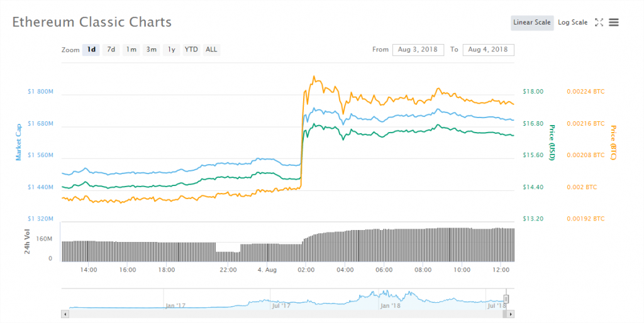This screenshot has width=644, height=323.
Task: Click the Price (BTC) axis label
Action: coord(613,143)
